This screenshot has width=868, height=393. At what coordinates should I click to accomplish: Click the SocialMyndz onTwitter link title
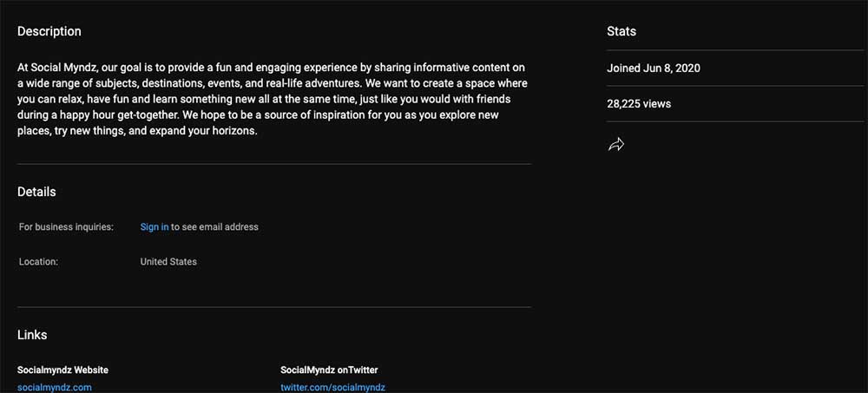click(329, 370)
